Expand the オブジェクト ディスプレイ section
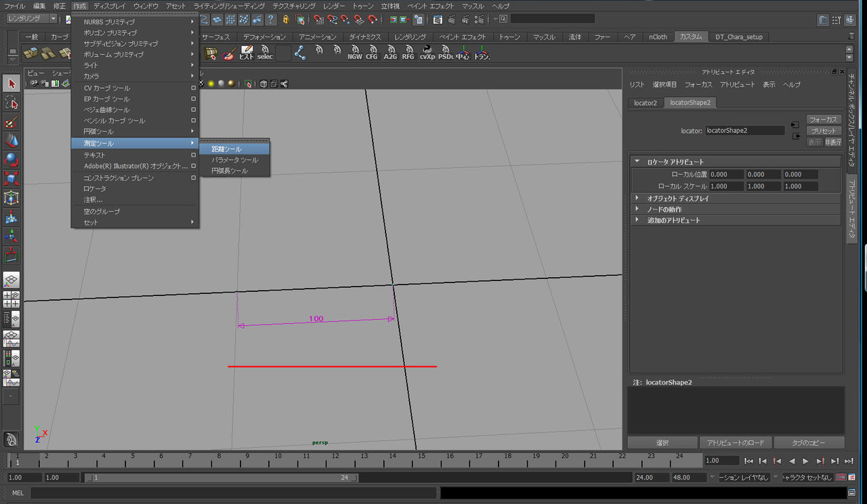This screenshot has height=504, width=867. (x=736, y=198)
